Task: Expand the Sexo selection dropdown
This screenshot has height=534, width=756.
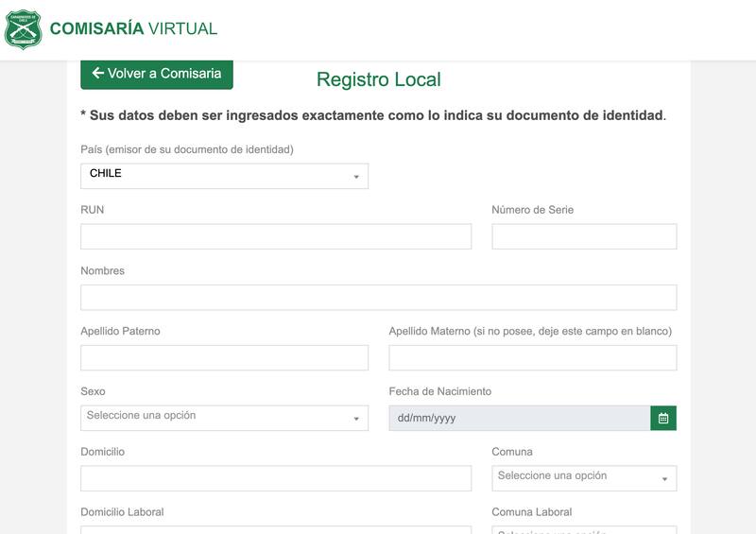Action: (x=224, y=417)
